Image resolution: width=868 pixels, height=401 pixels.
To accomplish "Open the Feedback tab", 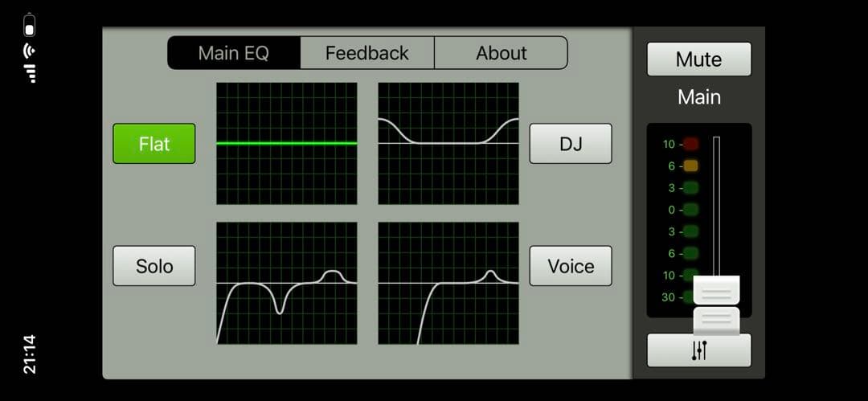I will point(367,53).
